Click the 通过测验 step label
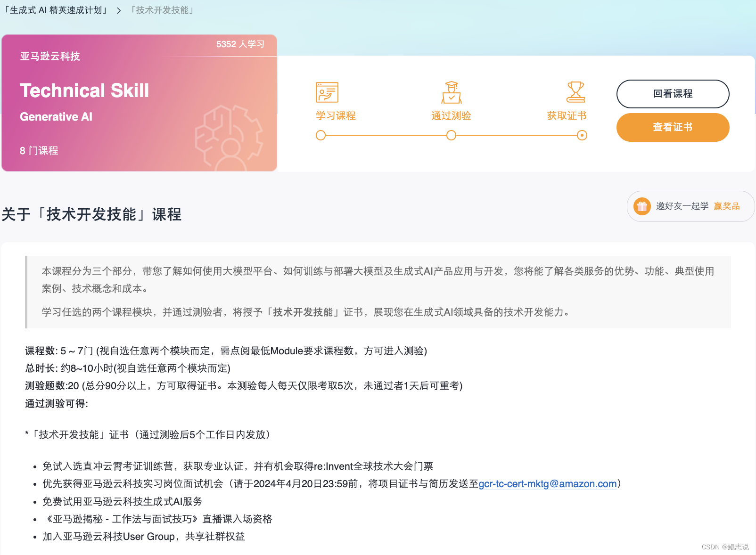Viewport: 756px width, 555px height. point(451,116)
